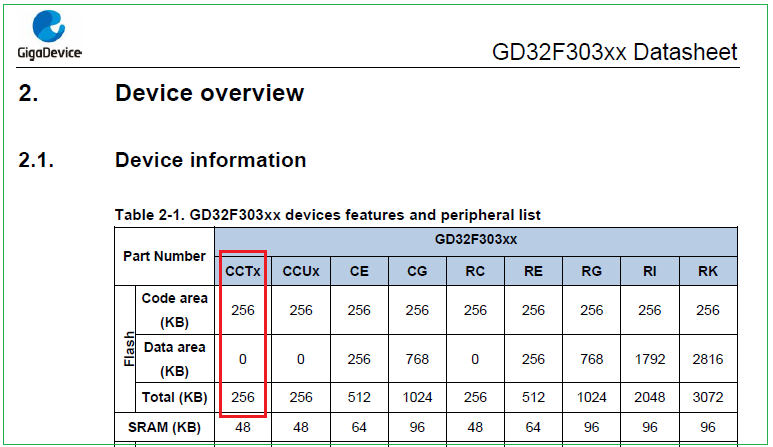Click Data area value 1792 under RI
The width and height of the screenshot is (773, 447).
coord(650,359)
